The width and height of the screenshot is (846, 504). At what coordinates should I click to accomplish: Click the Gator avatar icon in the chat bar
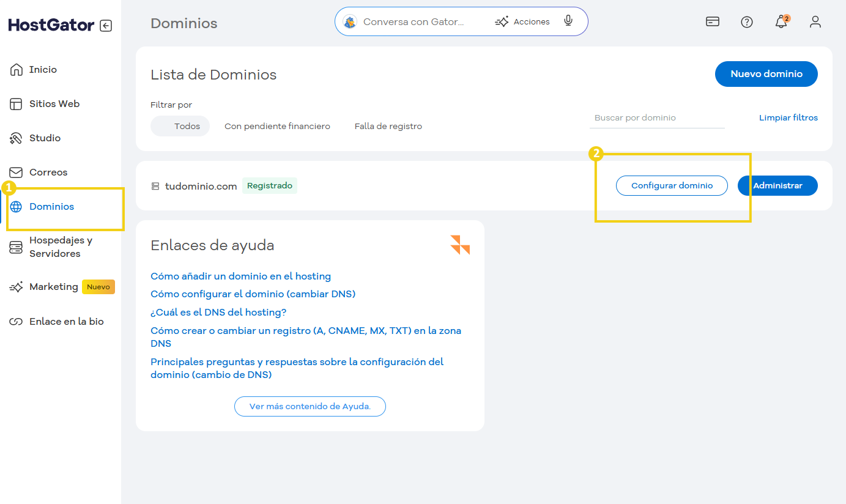(x=350, y=22)
